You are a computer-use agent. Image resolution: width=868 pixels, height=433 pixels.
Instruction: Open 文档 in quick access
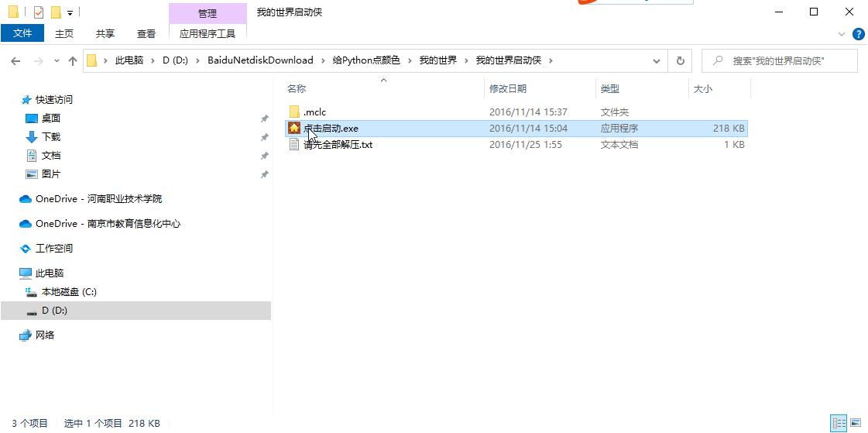[x=50, y=156]
